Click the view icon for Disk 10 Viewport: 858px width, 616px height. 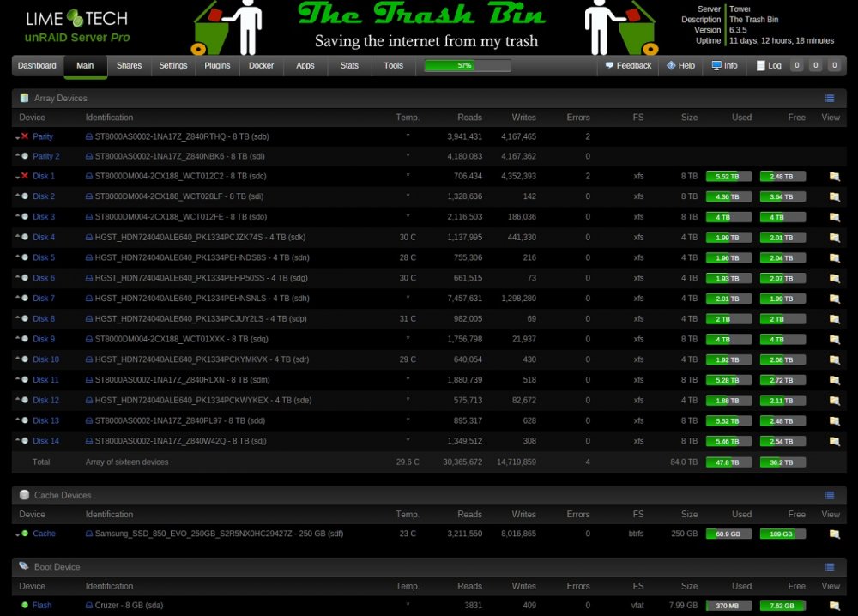[x=834, y=360]
